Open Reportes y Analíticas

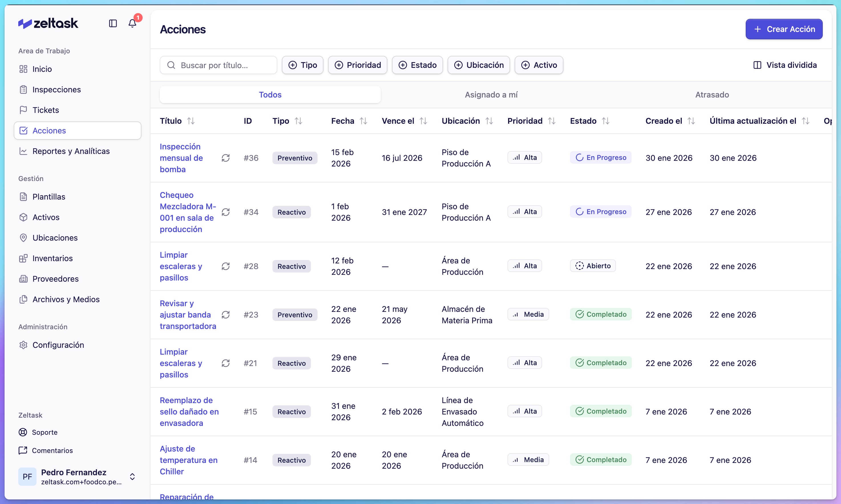(78, 151)
